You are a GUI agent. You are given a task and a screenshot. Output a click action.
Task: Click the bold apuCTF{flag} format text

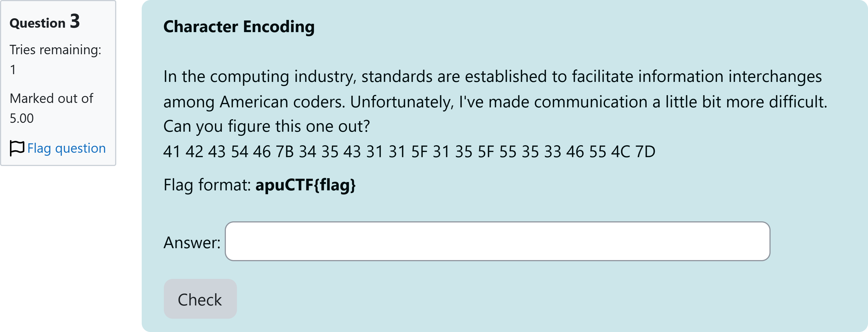point(305,185)
